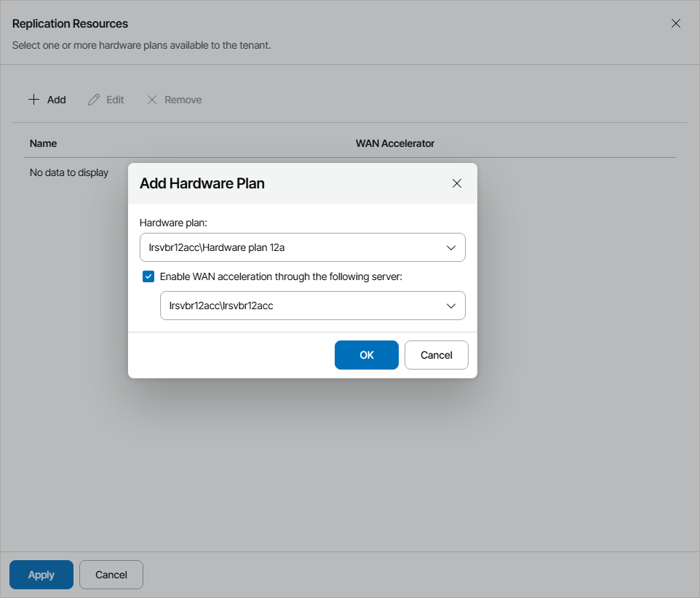Image resolution: width=700 pixels, height=598 pixels.
Task: Click Cancel in the Add Hardware Plan dialog
Action: coord(437,355)
